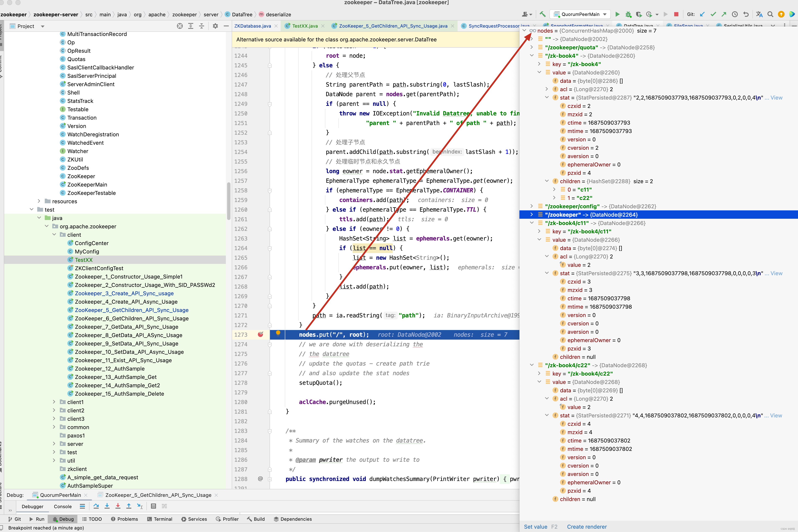This screenshot has height=532, width=798.
Task: Select the Debugger tab
Action: point(33,506)
